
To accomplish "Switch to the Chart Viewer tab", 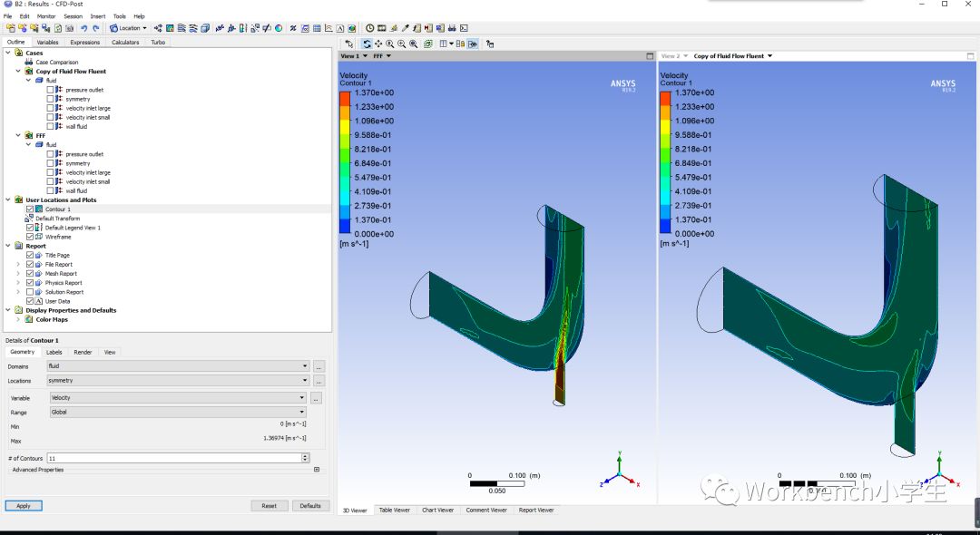I will coord(437,510).
